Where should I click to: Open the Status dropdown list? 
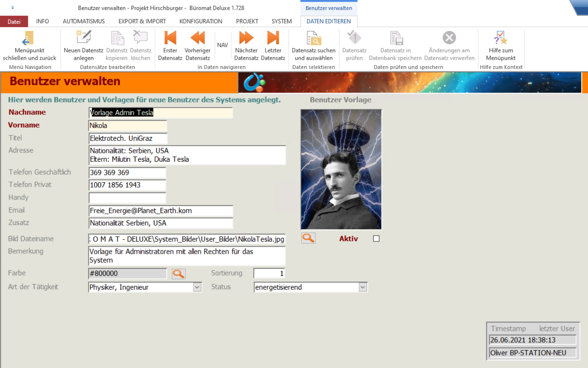pos(363,287)
